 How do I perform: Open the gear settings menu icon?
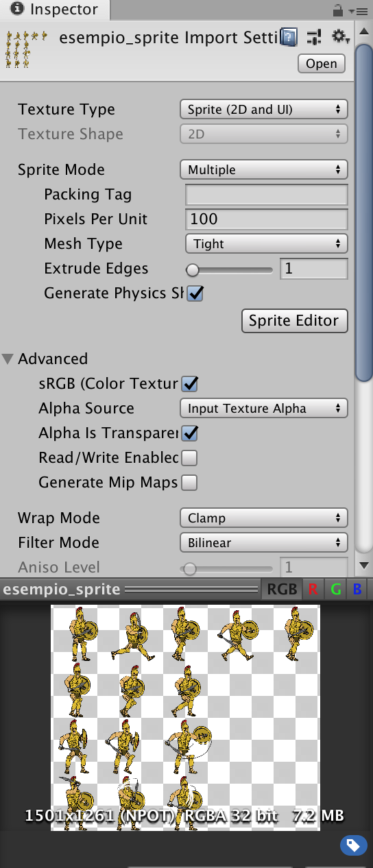coord(339,36)
